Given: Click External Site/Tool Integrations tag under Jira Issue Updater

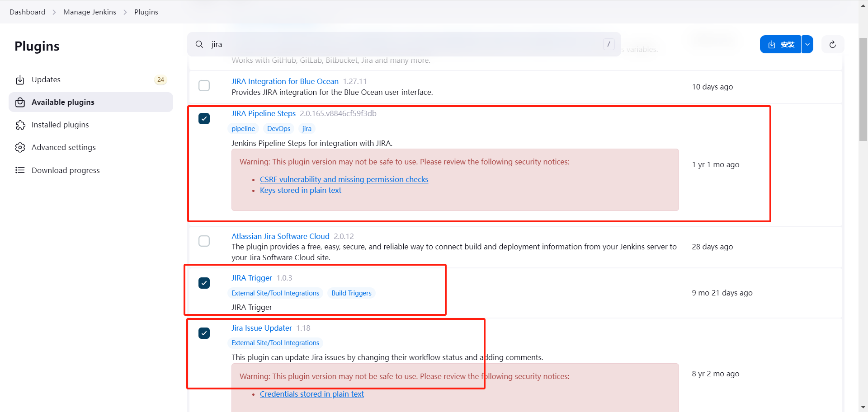Looking at the screenshot, I should pyautogui.click(x=275, y=343).
